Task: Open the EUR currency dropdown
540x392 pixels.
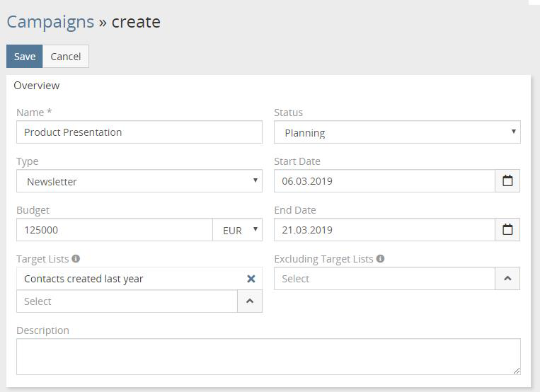Action: click(x=237, y=230)
